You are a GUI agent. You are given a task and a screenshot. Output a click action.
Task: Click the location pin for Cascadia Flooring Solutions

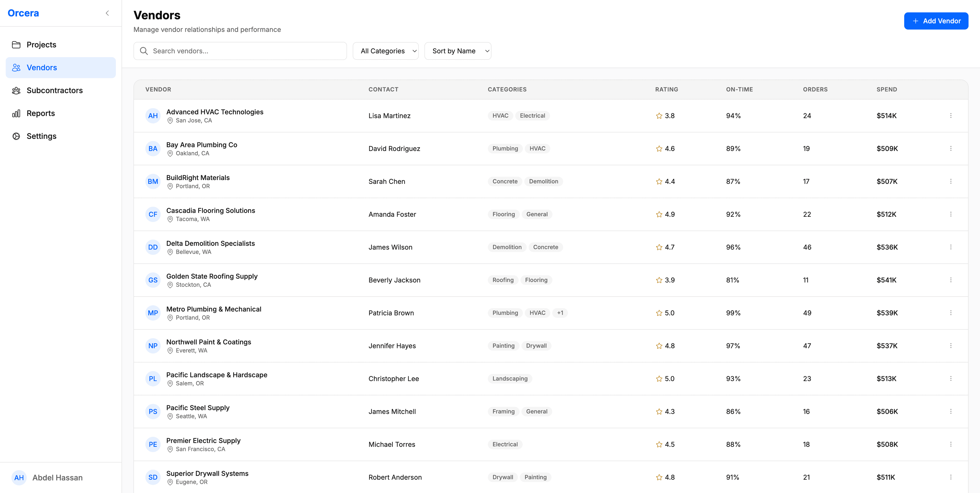170,219
